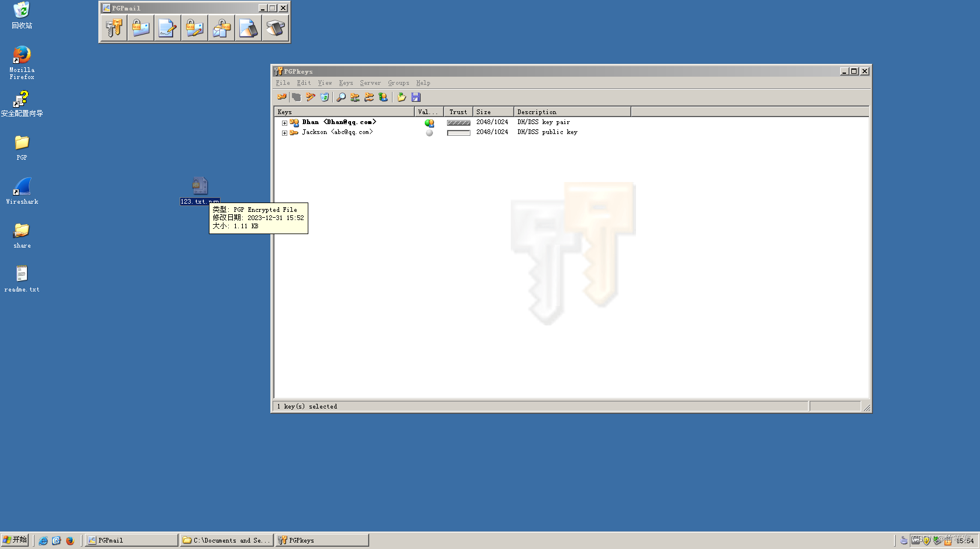Screen dimensions: 980x549
Task: Launch Firefox from the quick launch bar
Action: (70, 540)
